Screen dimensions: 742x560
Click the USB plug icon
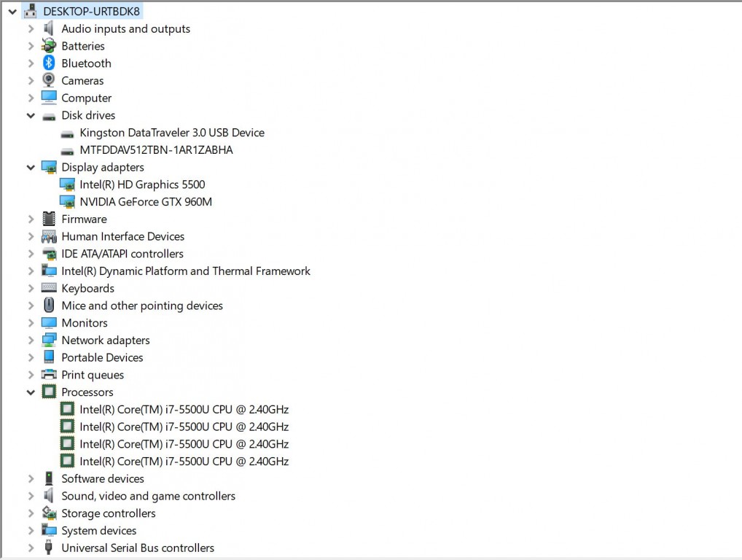point(48,547)
